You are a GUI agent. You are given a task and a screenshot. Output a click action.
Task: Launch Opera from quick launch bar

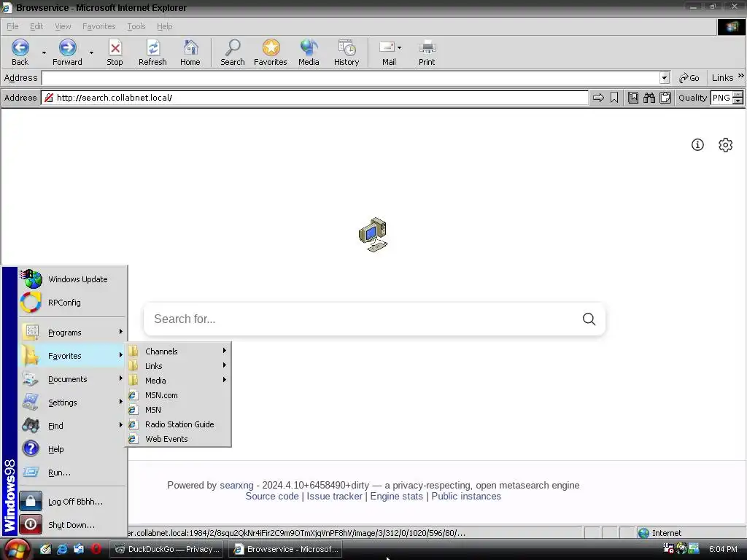tap(96, 549)
